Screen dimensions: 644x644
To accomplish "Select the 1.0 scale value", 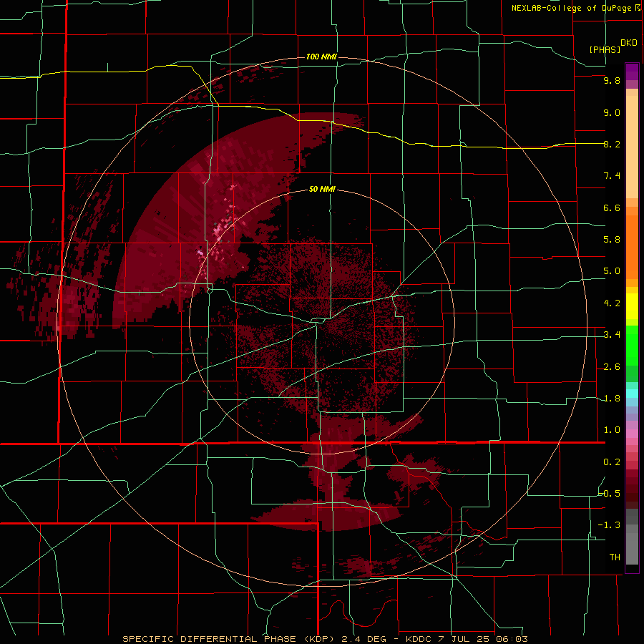I will pos(612,430).
